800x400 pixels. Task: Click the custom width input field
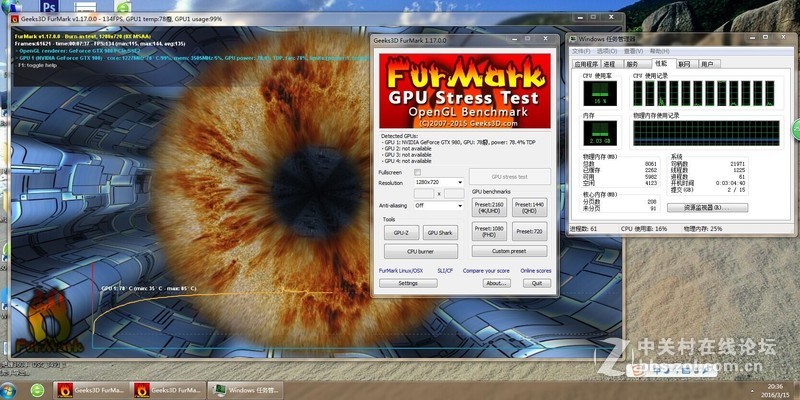pyautogui.click(x=424, y=194)
